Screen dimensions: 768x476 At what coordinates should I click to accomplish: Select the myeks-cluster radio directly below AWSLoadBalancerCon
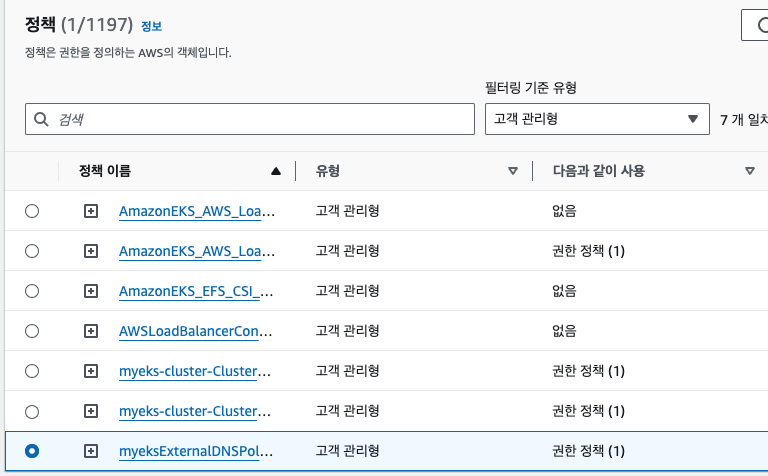coord(32,371)
